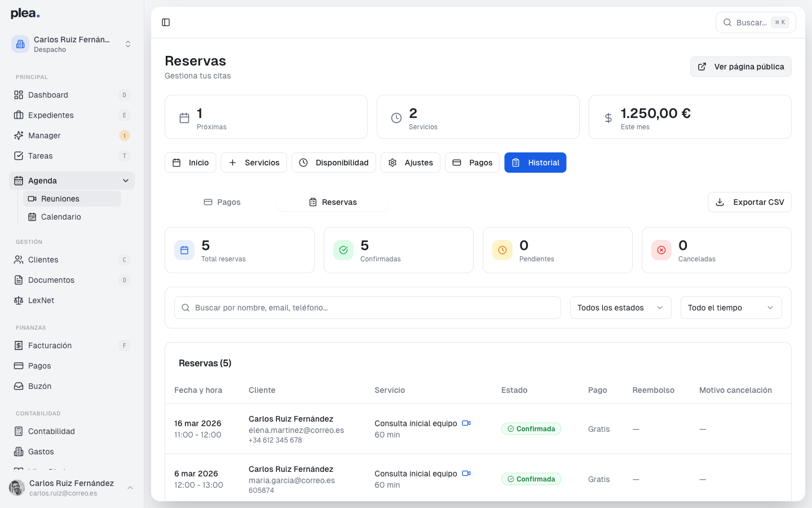Click the Manager notification badge 1
This screenshot has width=812, height=508.
point(125,135)
